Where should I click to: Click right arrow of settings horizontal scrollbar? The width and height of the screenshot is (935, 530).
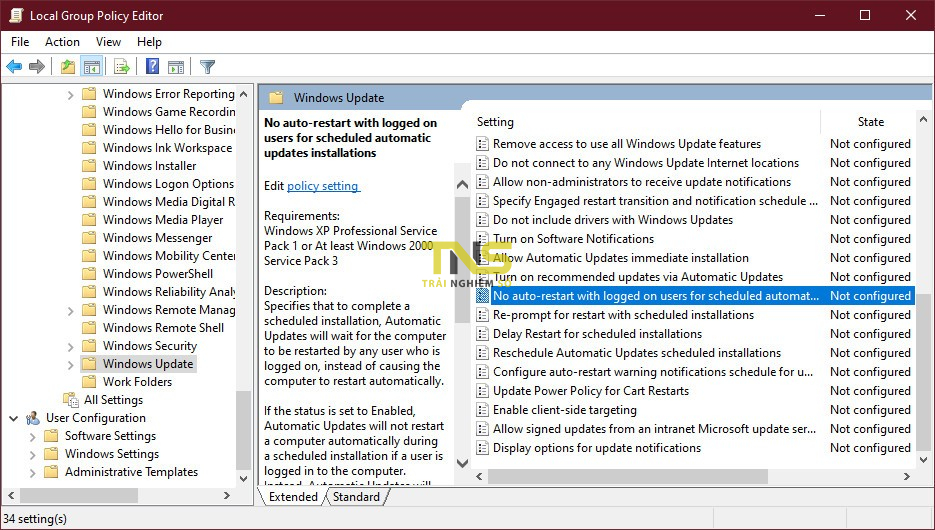click(x=906, y=476)
